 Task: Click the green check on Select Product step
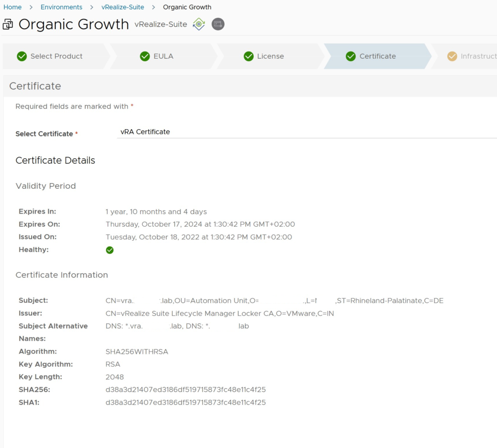pyautogui.click(x=22, y=56)
